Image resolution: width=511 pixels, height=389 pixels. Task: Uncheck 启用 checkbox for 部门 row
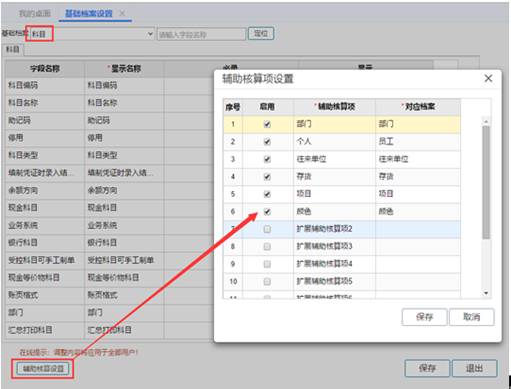tap(267, 124)
